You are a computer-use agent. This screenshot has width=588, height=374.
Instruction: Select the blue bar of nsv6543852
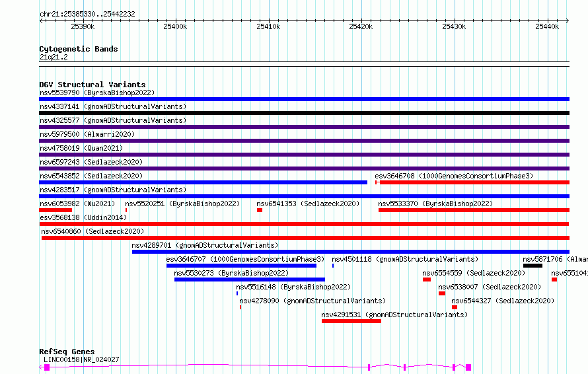[203, 182]
